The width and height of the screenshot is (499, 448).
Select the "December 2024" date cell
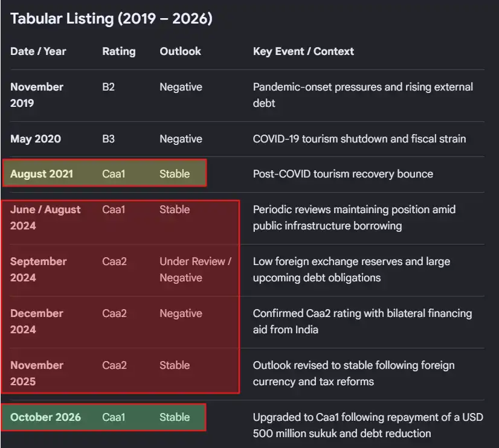(x=37, y=321)
